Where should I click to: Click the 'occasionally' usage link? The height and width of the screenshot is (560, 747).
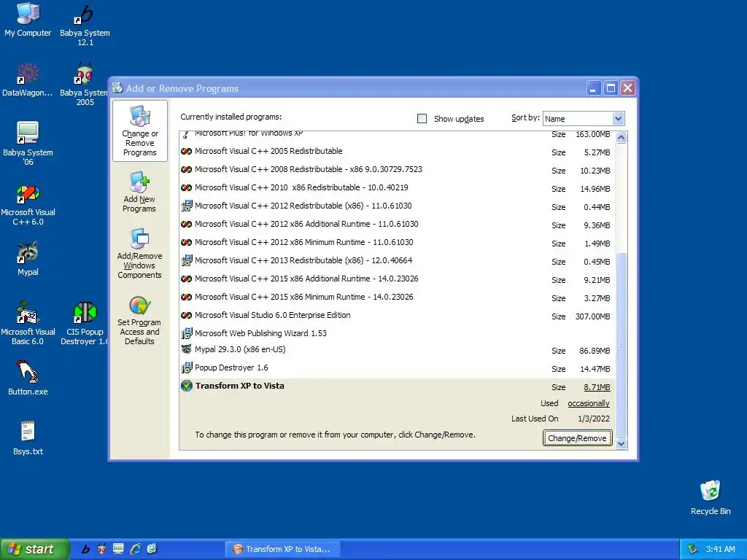click(589, 403)
